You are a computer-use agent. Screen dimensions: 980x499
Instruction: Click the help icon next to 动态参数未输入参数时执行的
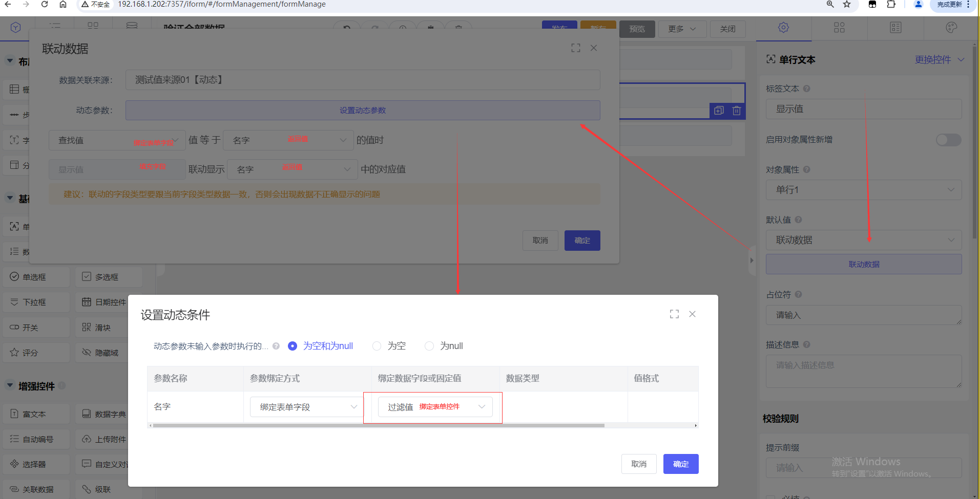tap(276, 346)
